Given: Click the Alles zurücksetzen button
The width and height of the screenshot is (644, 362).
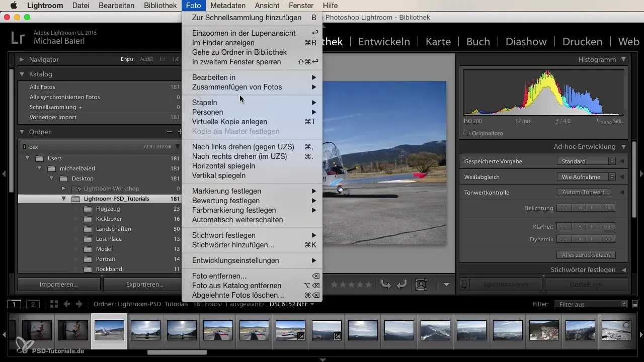Looking at the screenshot, I should (586, 255).
